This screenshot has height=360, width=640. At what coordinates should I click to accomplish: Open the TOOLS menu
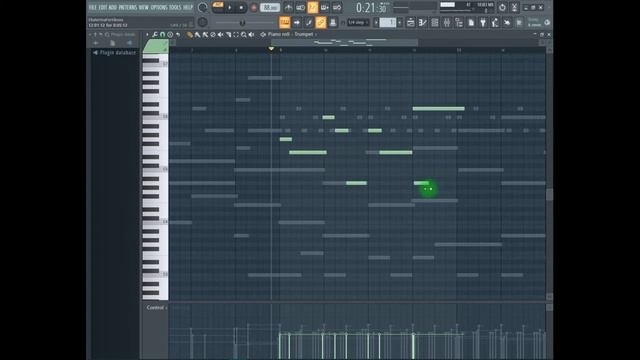[175, 7]
